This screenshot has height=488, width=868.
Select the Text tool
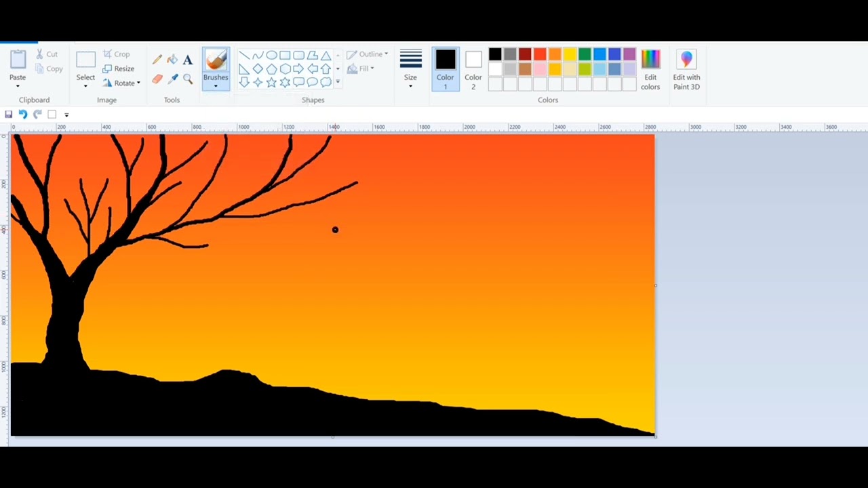(x=188, y=60)
